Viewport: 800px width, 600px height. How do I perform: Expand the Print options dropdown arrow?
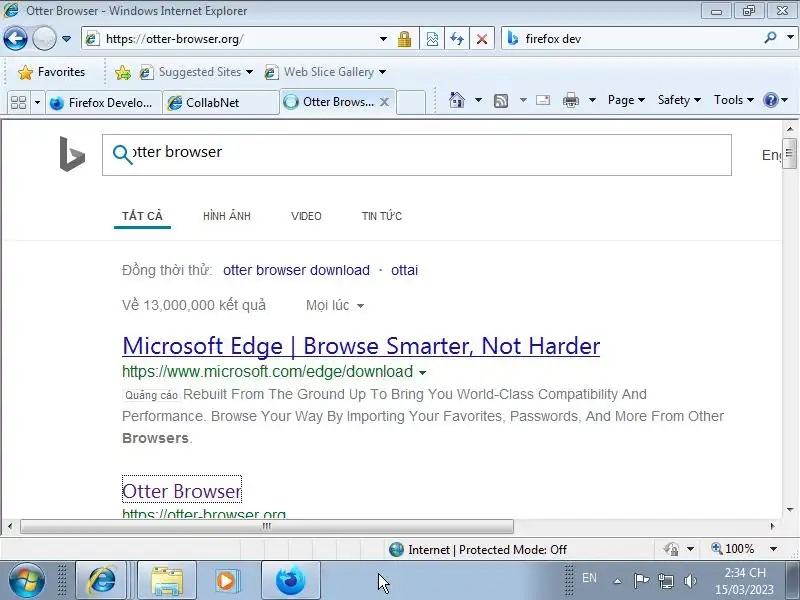pyautogui.click(x=592, y=100)
